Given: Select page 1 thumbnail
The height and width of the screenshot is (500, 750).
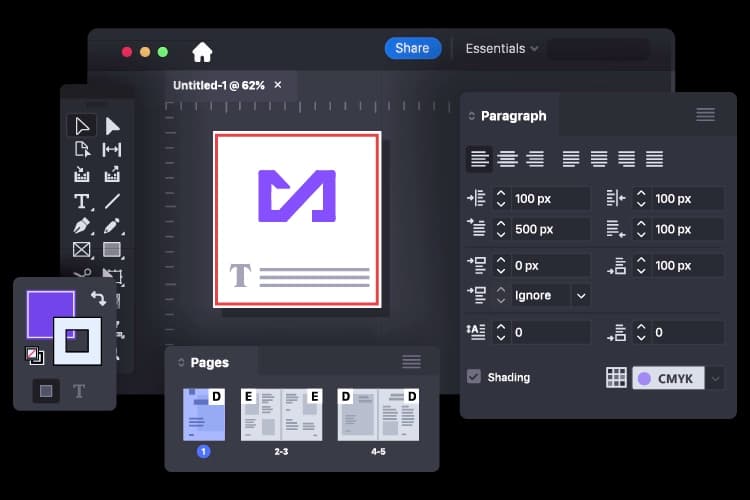Looking at the screenshot, I should coord(204,414).
